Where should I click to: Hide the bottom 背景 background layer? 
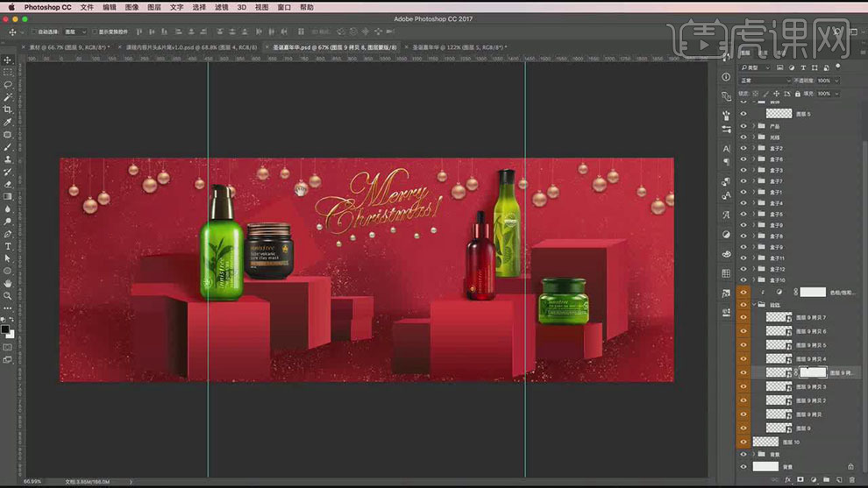(743, 466)
